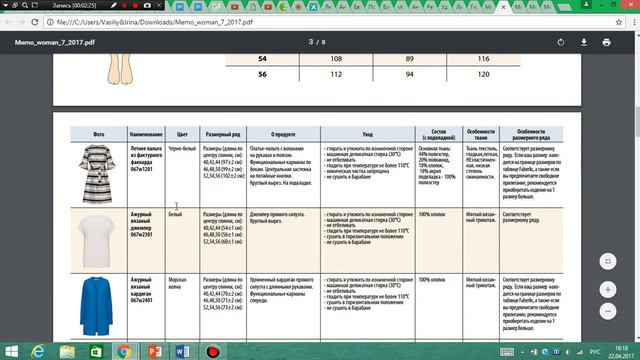Go back in browser history
Viewport: 640px width, 360px height.
[x=9, y=22]
